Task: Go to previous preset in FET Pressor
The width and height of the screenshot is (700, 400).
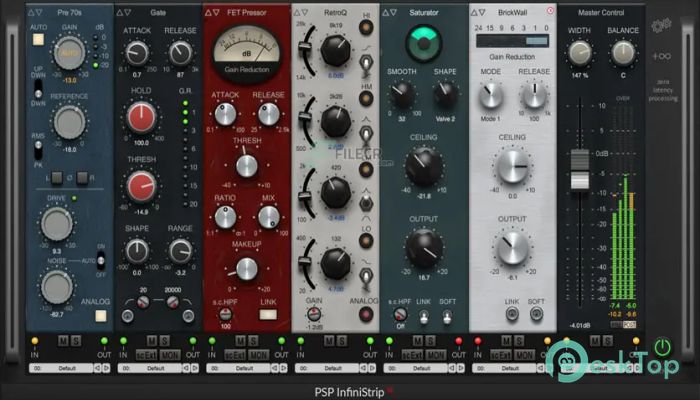Action: pos(275,368)
